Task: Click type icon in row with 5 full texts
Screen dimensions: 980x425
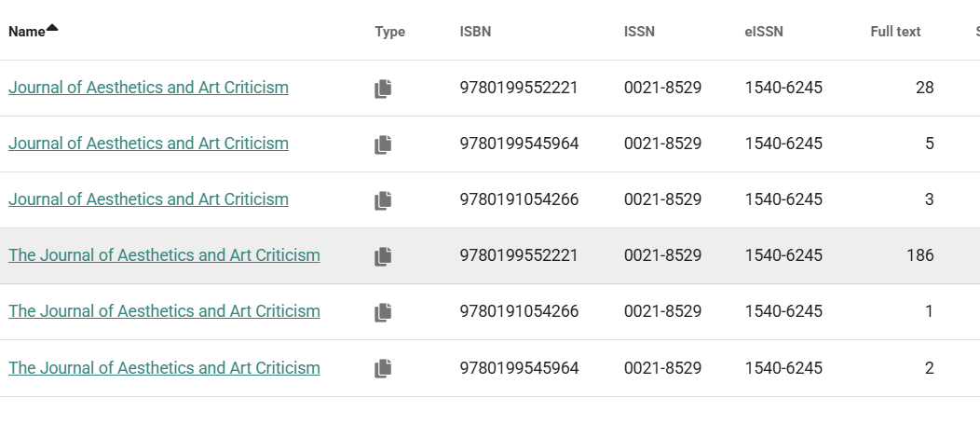Action: point(383,145)
